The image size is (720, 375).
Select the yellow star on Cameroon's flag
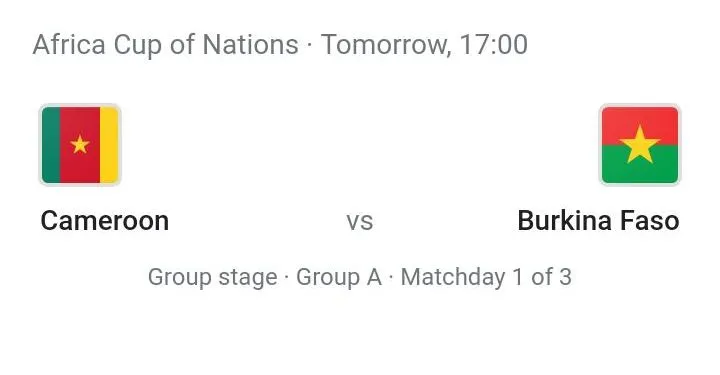pos(80,144)
